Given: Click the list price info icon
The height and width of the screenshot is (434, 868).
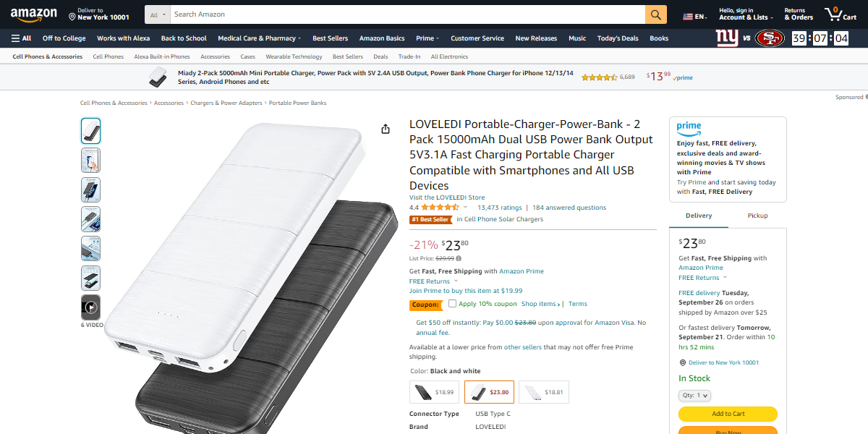Looking at the screenshot, I should [x=459, y=258].
